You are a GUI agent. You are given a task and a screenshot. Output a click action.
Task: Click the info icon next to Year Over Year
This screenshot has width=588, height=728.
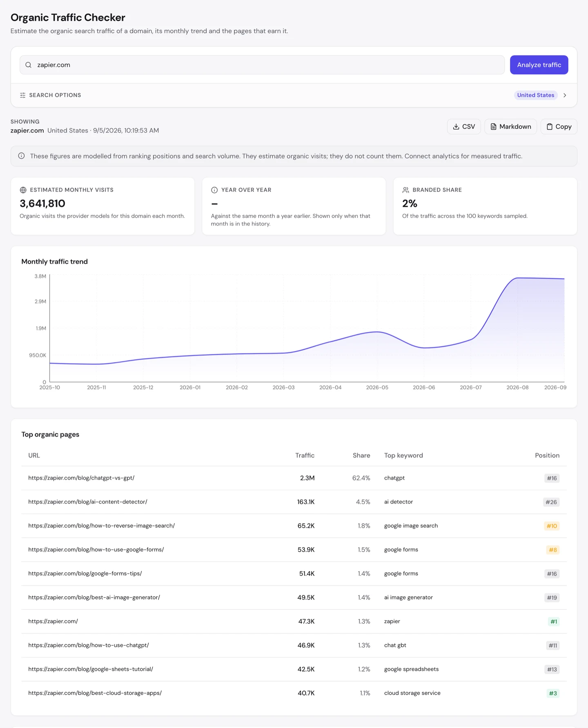click(x=214, y=190)
